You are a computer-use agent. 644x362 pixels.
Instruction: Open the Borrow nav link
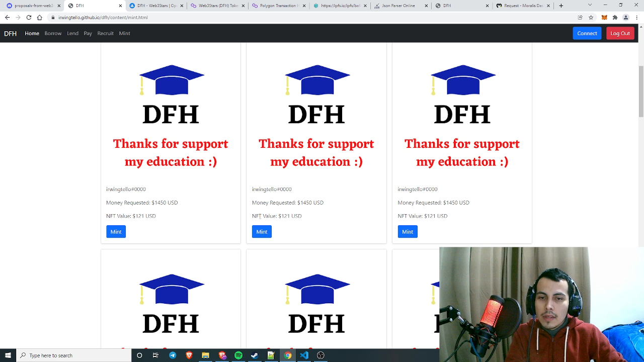click(x=53, y=33)
